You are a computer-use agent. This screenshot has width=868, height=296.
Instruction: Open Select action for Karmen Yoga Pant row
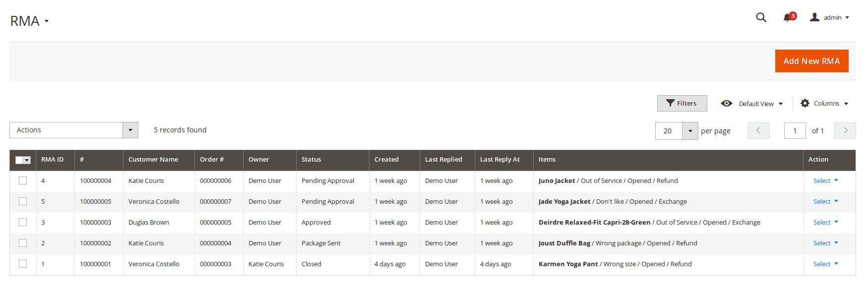coord(825,264)
